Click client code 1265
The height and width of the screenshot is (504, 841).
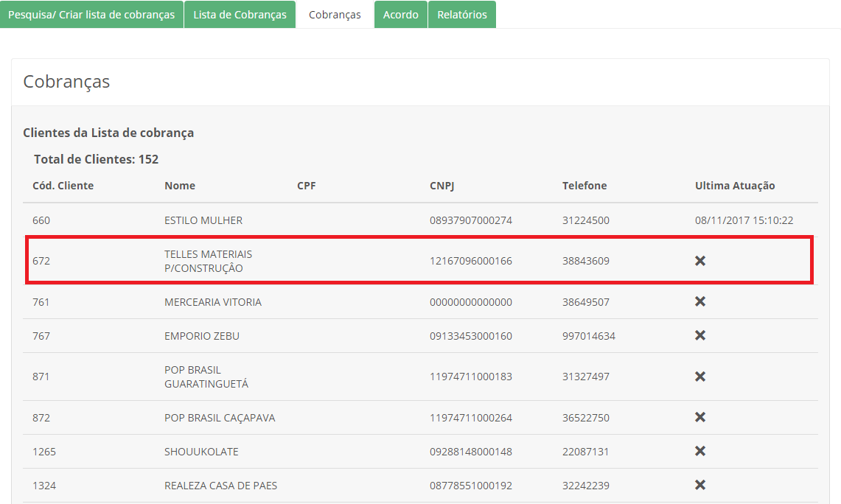[x=44, y=452]
